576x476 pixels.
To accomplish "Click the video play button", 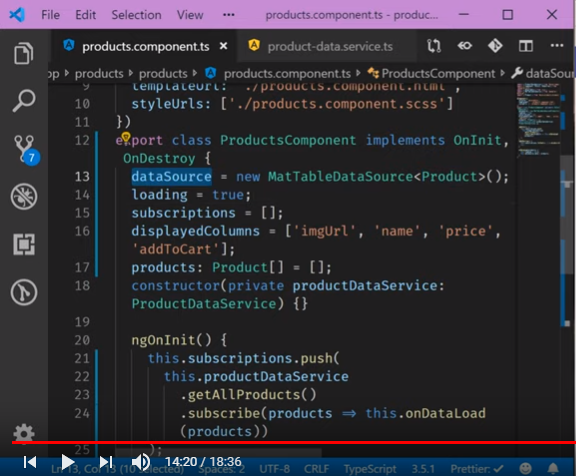I will (x=68, y=462).
